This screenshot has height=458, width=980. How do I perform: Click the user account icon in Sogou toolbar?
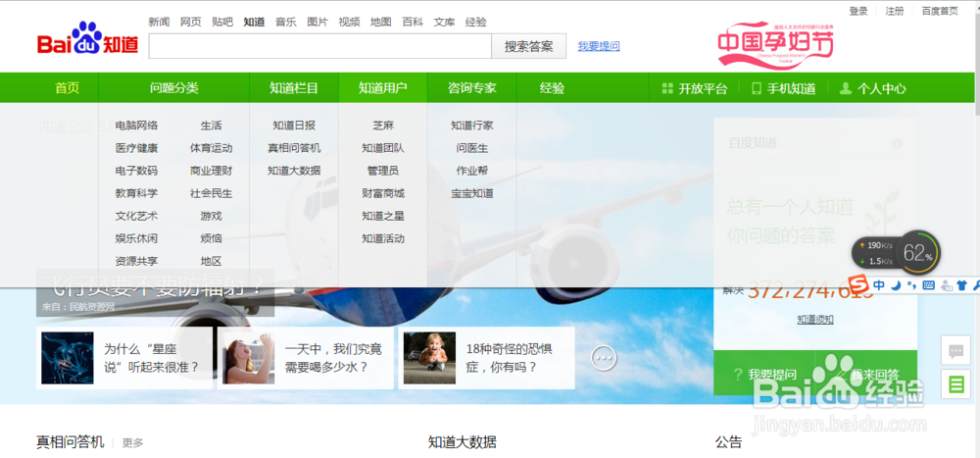(947, 286)
